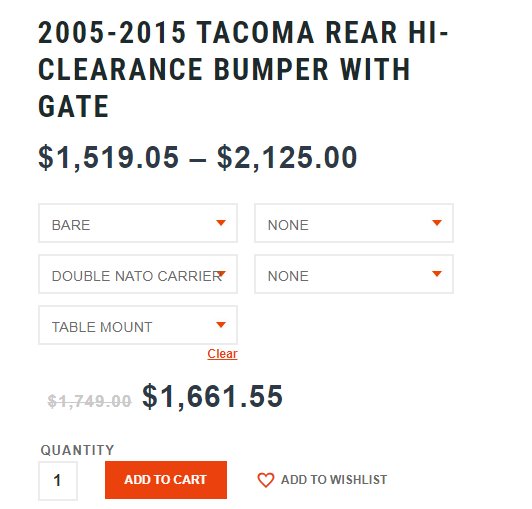Click the wishlist heart icon
Viewport: 532px width, 509px height.
pos(265,480)
